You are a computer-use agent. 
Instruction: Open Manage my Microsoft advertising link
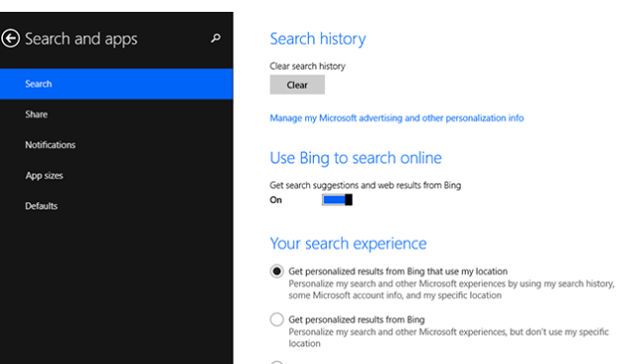pyautogui.click(x=397, y=118)
